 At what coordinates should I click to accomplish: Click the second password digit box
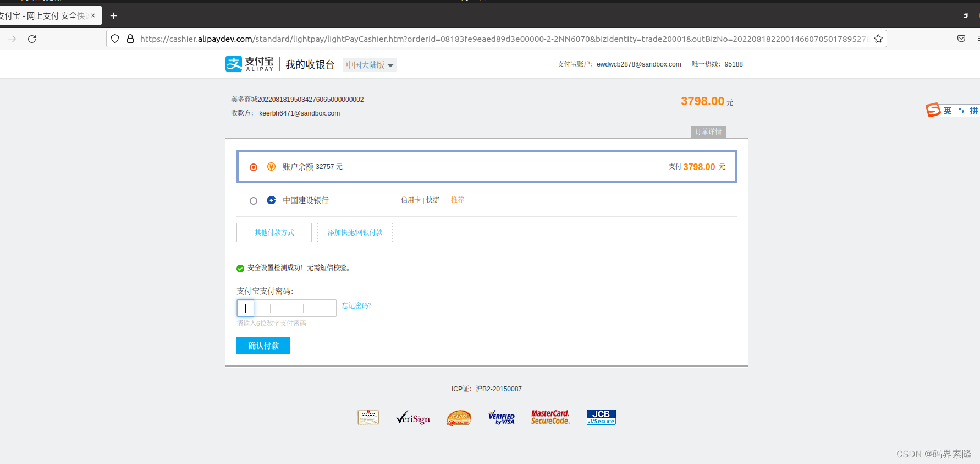tap(262, 308)
